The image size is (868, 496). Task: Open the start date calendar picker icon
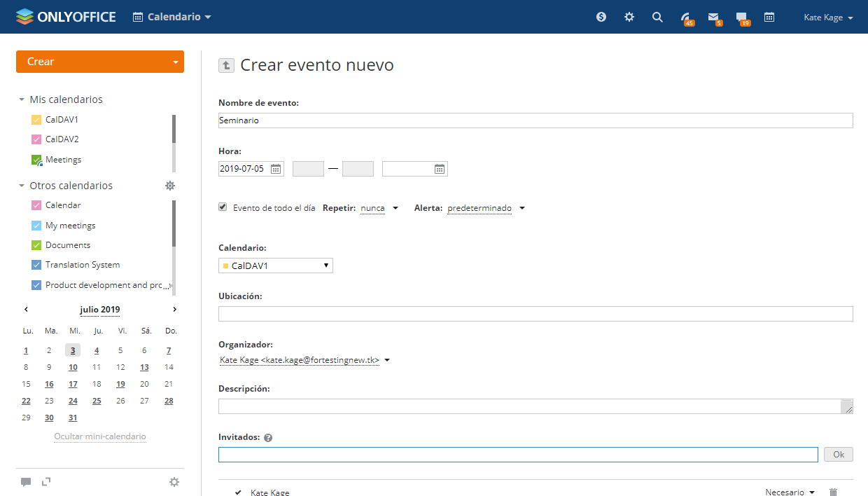276,169
